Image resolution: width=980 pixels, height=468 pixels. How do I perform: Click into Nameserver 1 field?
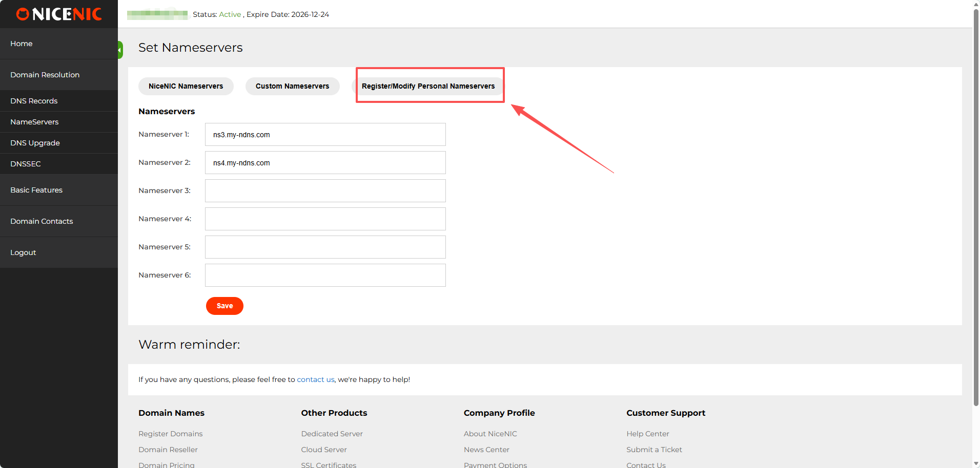pyautogui.click(x=325, y=135)
